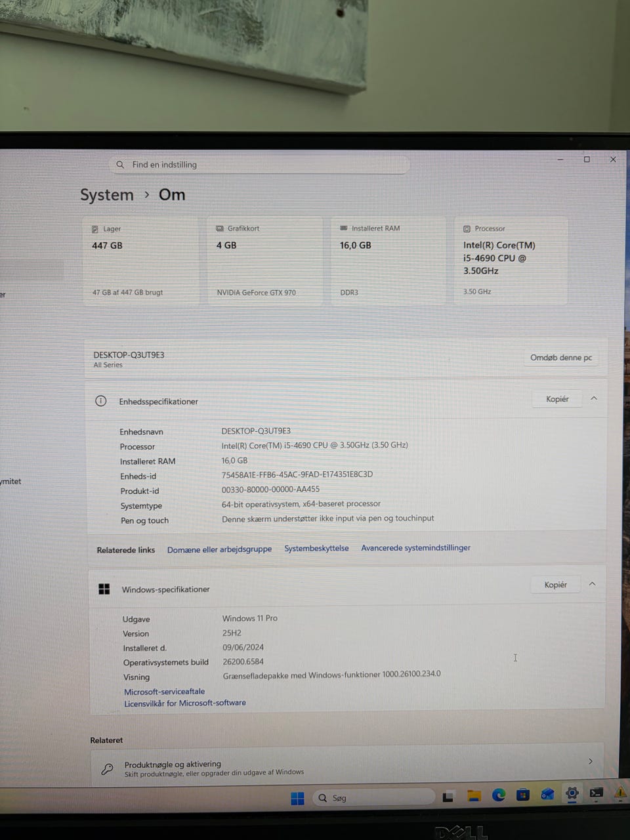This screenshot has height=840, width=630.
Task: Open the Windows Start menu
Action: click(x=297, y=798)
